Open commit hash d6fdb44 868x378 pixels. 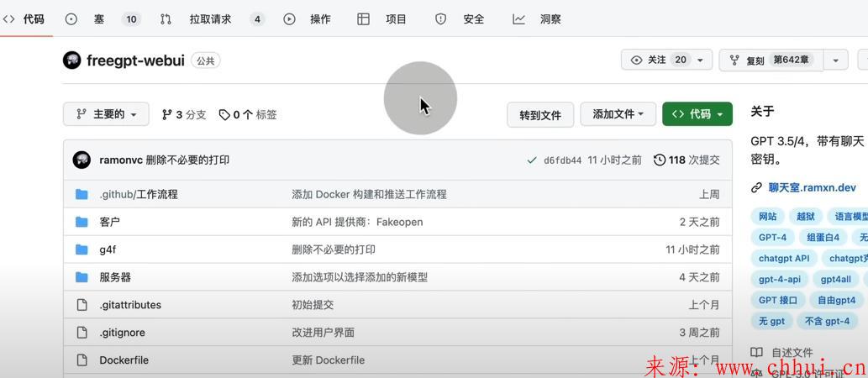click(562, 160)
